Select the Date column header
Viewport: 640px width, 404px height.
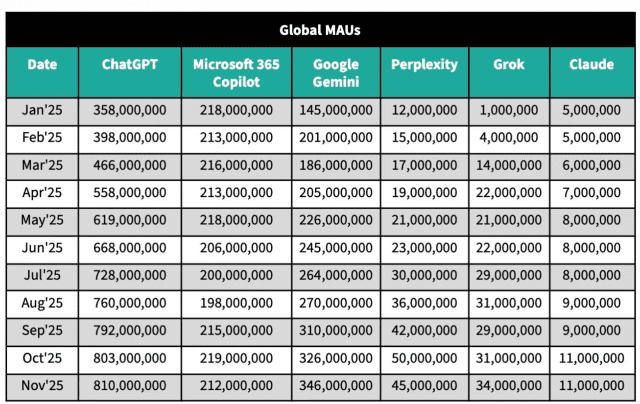[42, 64]
